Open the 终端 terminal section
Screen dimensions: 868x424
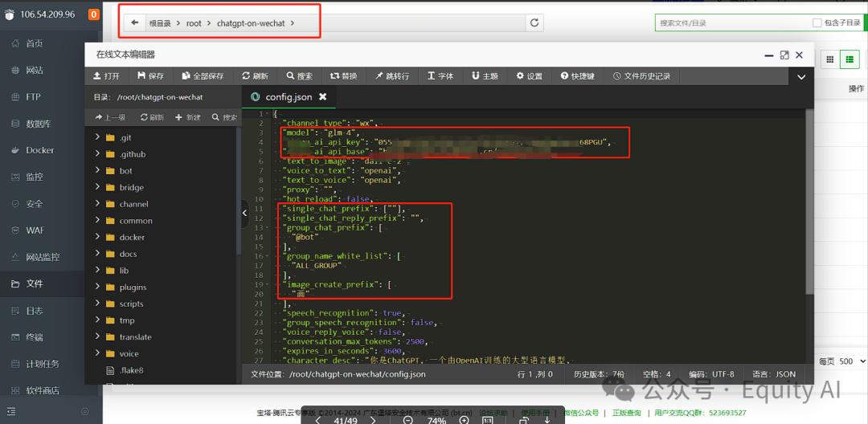coord(35,337)
